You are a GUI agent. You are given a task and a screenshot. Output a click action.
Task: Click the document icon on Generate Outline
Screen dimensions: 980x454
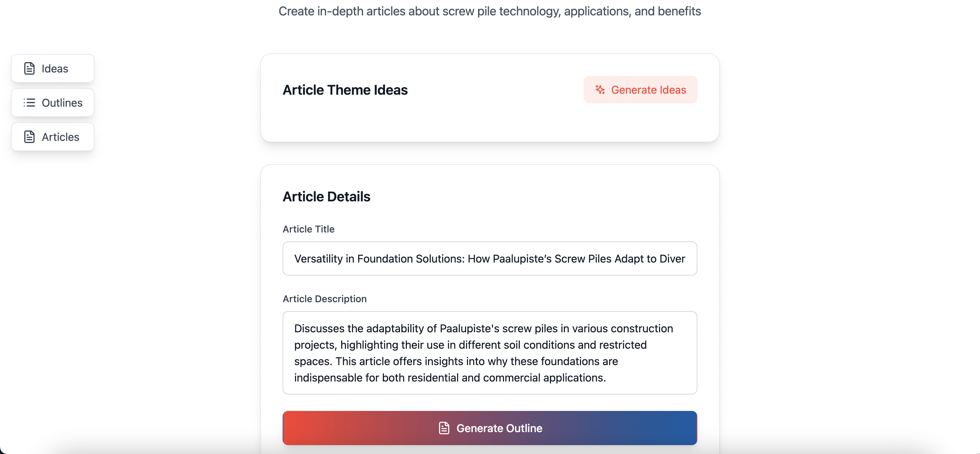444,428
